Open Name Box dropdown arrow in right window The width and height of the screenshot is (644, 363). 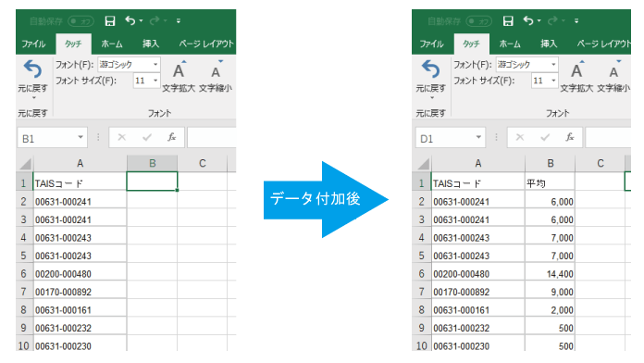coord(478,137)
